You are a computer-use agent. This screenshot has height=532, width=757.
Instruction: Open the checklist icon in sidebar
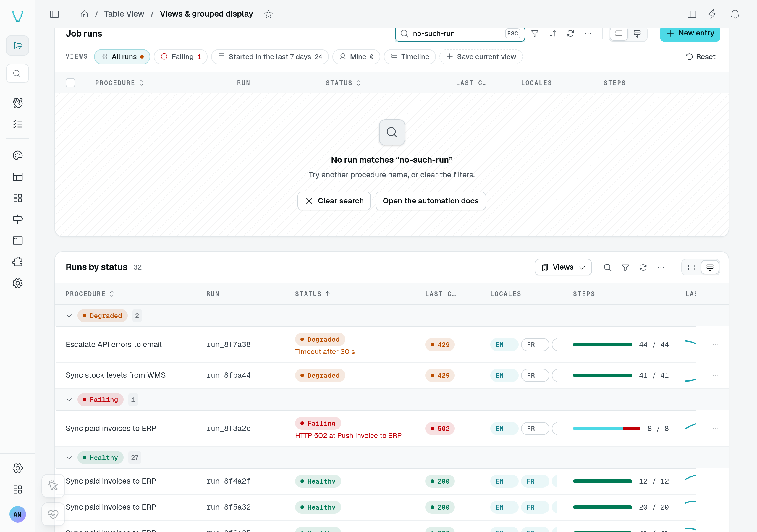(x=18, y=124)
